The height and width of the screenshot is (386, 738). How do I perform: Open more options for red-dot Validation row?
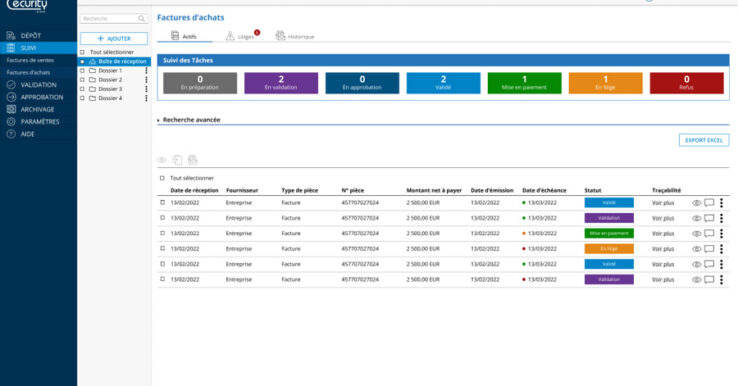722,279
